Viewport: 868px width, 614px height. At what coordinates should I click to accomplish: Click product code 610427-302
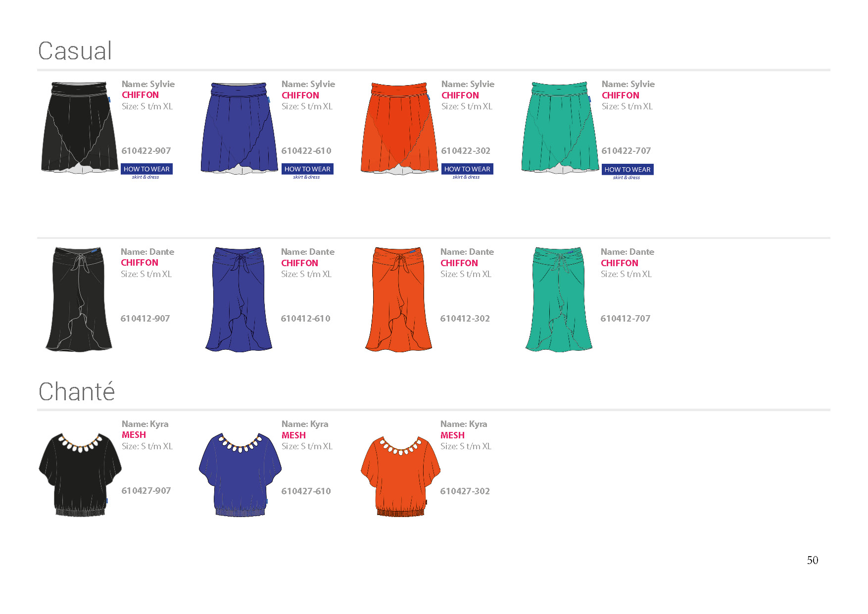coord(465,491)
